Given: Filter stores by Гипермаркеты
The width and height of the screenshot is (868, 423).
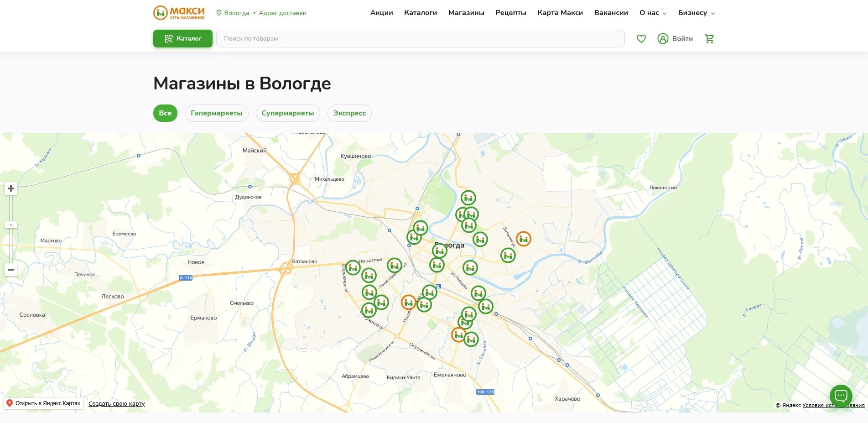Looking at the screenshot, I should point(216,113).
